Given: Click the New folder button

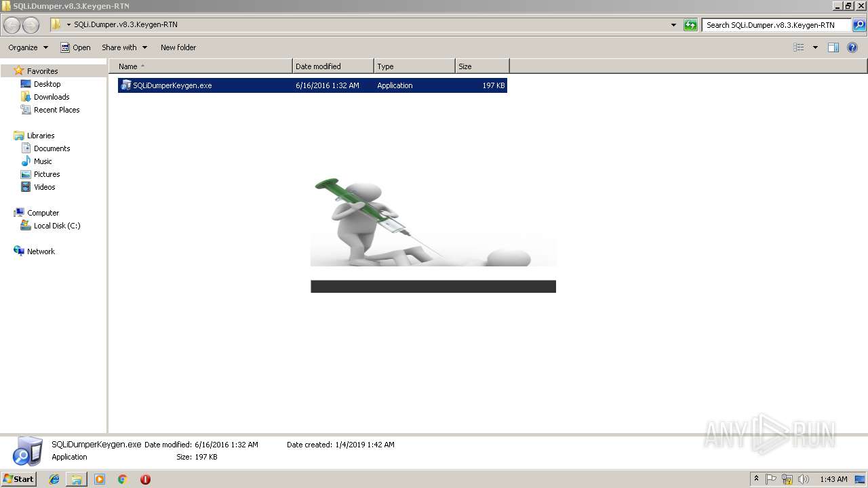Looking at the screenshot, I should (178, 47).
